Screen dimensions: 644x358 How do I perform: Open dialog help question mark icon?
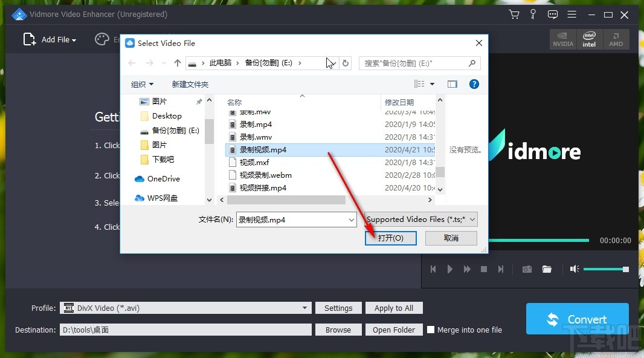474,84
